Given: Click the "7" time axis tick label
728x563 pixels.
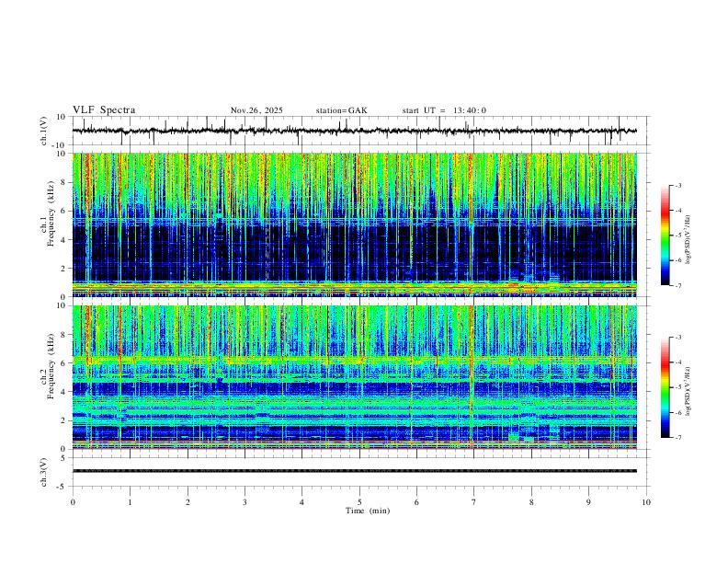Looking at the screenshot, I should pyautogui.click(x=474, y=502).
